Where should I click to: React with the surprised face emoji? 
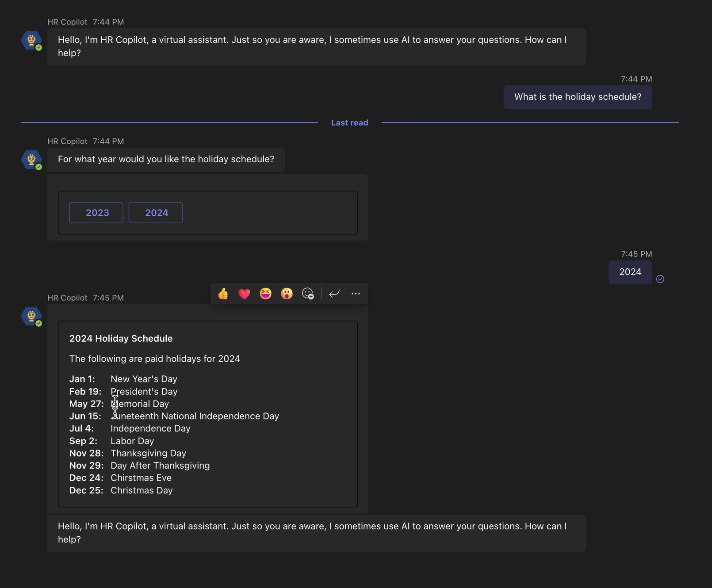pyautogui.click(x=287, y=294)
